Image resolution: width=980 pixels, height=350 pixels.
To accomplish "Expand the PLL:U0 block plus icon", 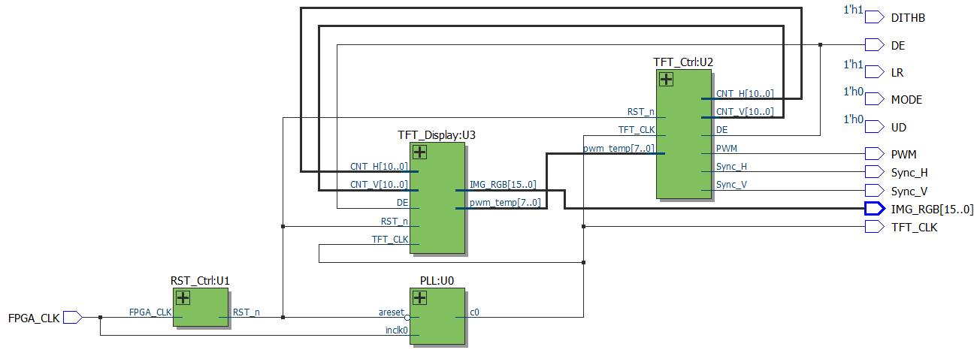I will (x=419, y=298).
